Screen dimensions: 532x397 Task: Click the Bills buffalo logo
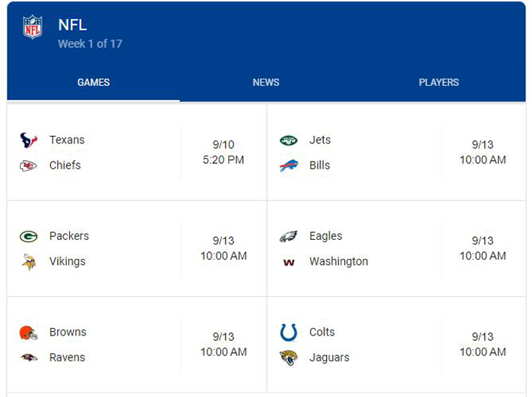pyautogui.click(x=288, y=165)
